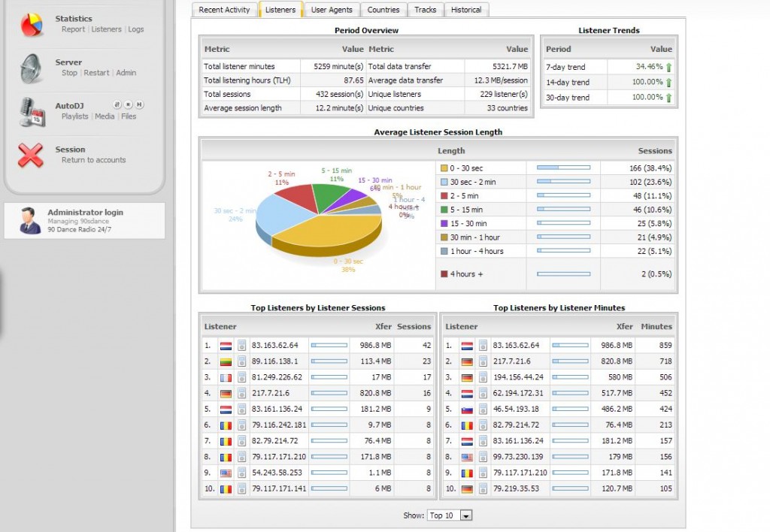Click the US flag beside 99.73.230.139
Image resolution: width=770 pixels, height=532 pixels.
tap(467, 457)
